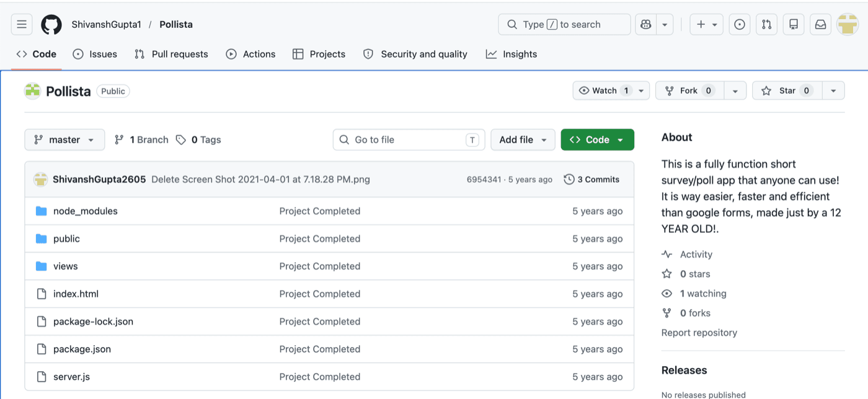Open the index.html file
This screenshot has height=399, width=868.
(76, 294)
